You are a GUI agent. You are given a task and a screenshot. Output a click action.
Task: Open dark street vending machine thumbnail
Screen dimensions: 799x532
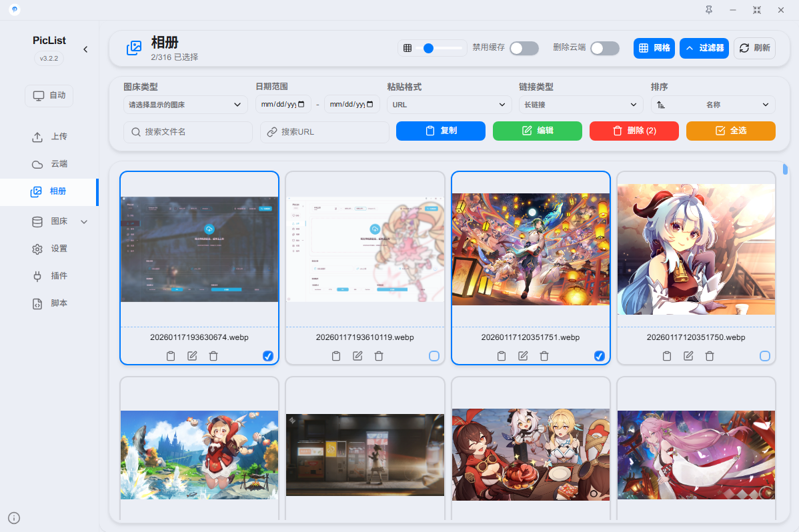pos(365,455)
